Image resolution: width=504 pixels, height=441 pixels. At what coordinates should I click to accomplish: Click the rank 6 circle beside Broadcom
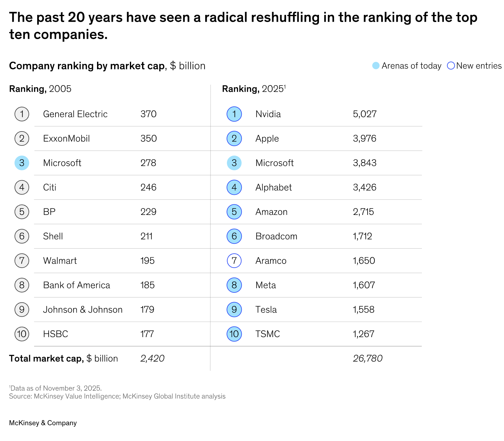pos(234,236)
